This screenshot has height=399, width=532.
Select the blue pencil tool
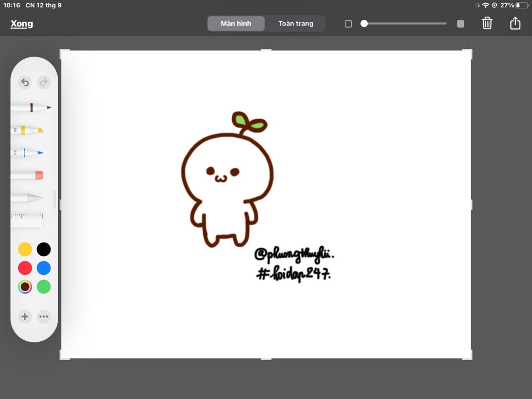click(x=27, y=153)
